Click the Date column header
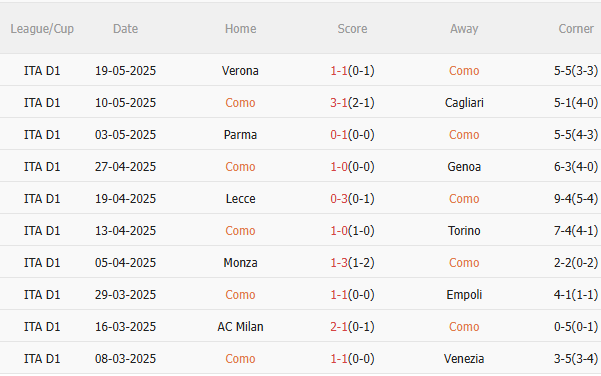The width and height of the screenshot is (601, 376). 125,29
